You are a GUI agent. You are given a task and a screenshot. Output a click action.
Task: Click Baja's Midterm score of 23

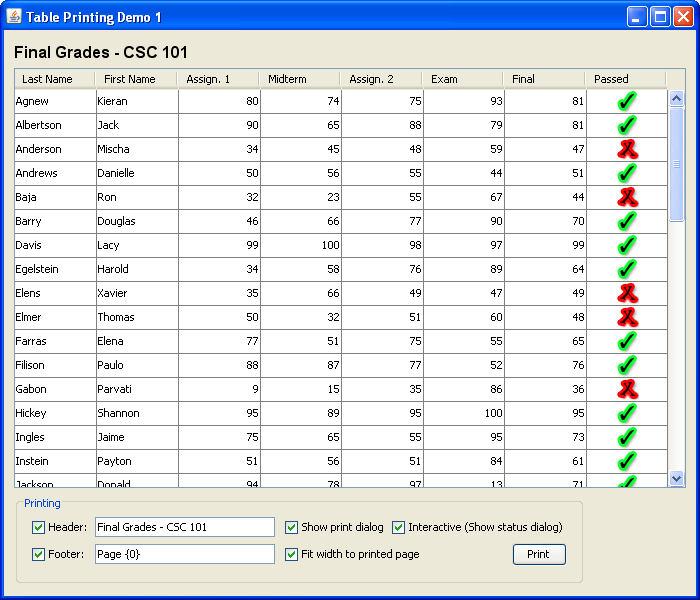pyautogui.click(x=300, y=197)
